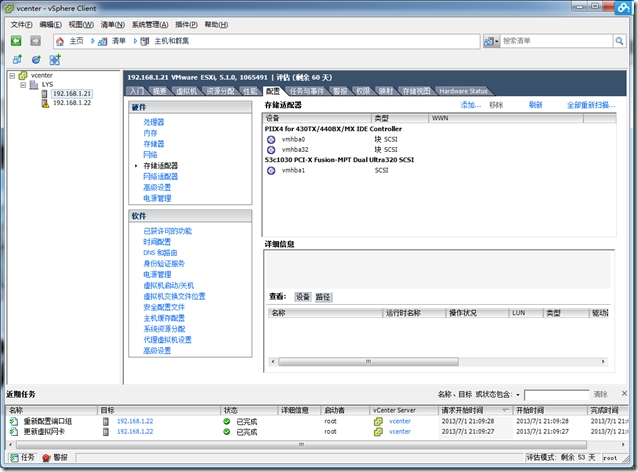This screenshot has width=638, height=472.
Task: Click the 请求开始时间 column header
Action: [x=475, y=410]
